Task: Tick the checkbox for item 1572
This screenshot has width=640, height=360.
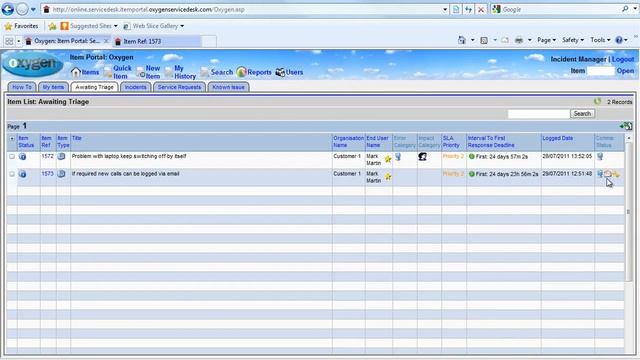Action: tap(12, 156)
